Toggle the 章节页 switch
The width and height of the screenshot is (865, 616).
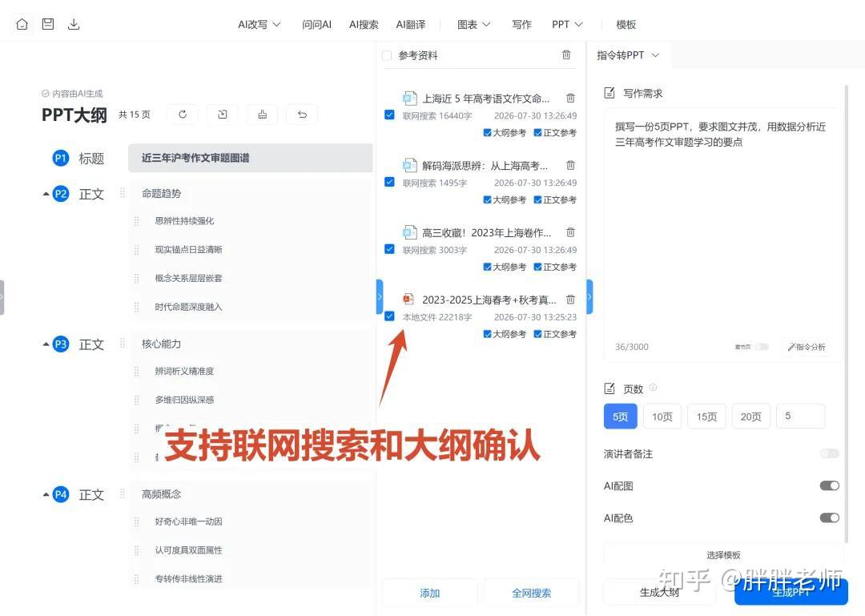(762, 347)
